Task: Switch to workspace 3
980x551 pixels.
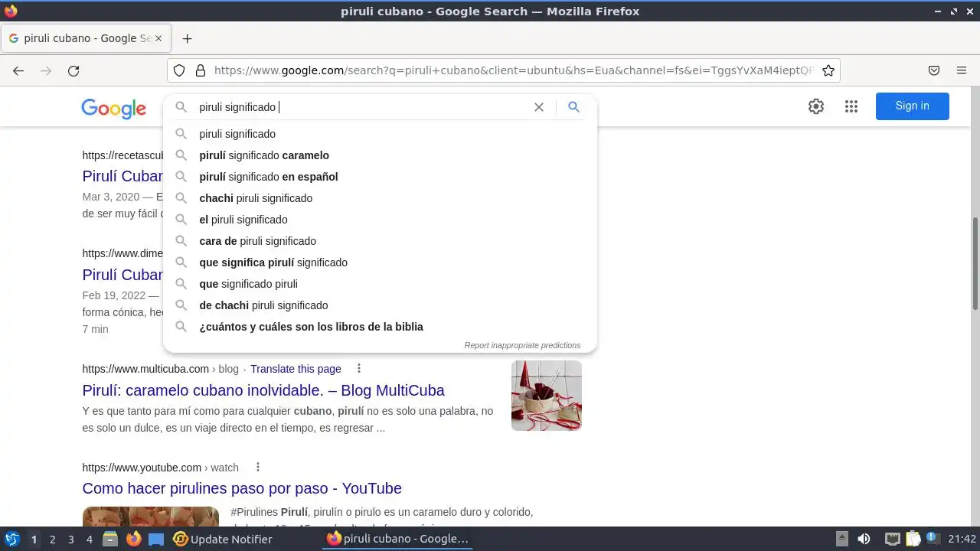Action: coord(70,540)
